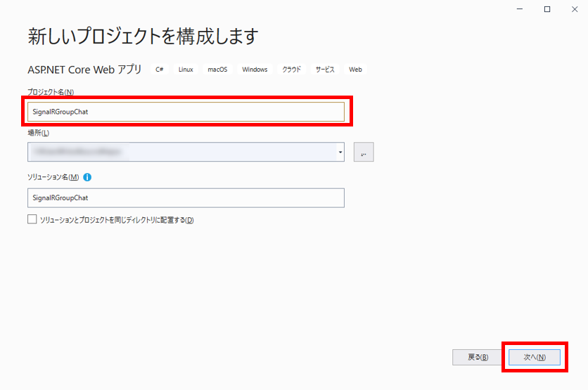
Task: Maximize the dialog window
Action: [547, 9]
